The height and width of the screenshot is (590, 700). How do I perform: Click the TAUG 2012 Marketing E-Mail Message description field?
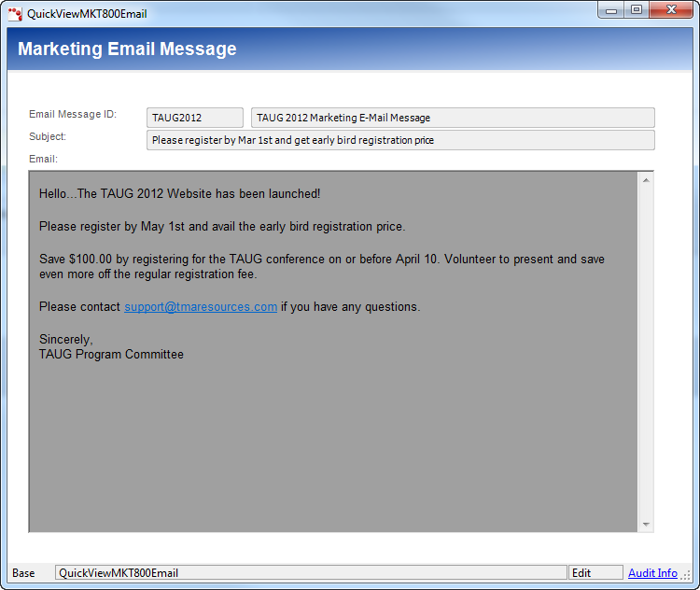pos(453,118)
